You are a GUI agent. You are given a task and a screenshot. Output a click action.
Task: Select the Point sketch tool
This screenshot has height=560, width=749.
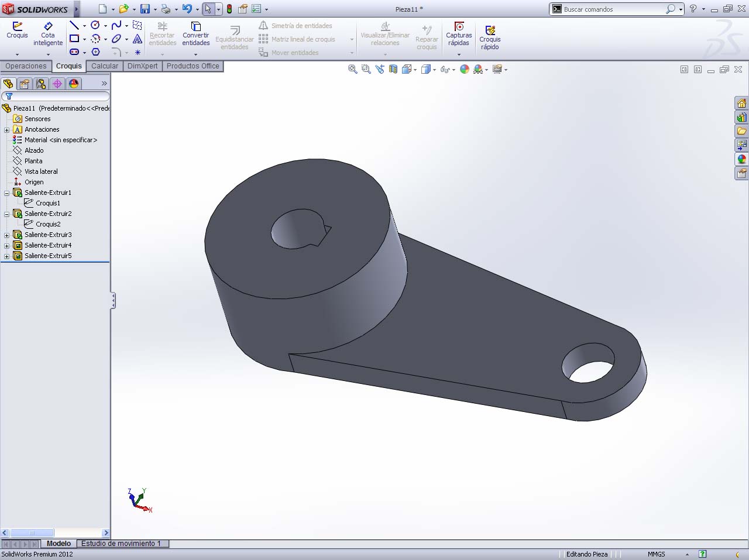coord(138,52)
